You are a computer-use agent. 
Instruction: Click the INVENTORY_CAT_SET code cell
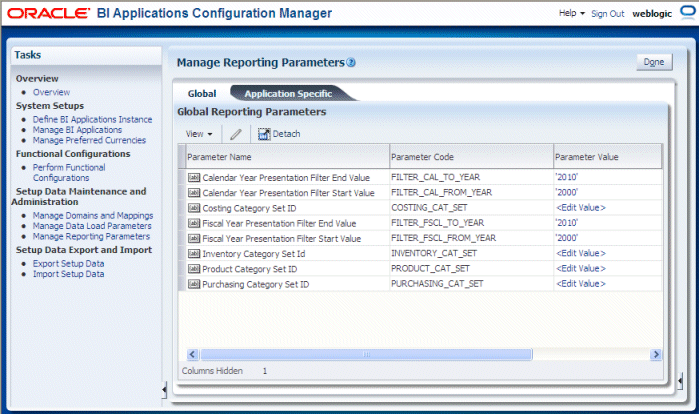[x=472, y=253]
